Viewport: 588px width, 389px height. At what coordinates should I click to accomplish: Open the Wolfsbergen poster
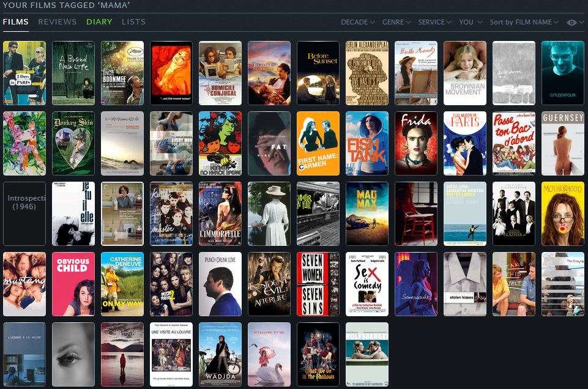click(367, 355)
